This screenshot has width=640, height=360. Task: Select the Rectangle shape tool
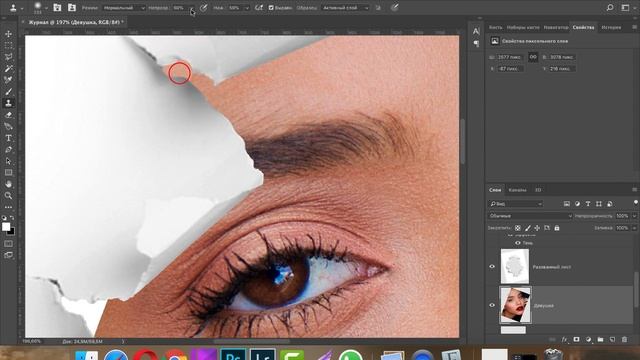click(x=8, y=173)
